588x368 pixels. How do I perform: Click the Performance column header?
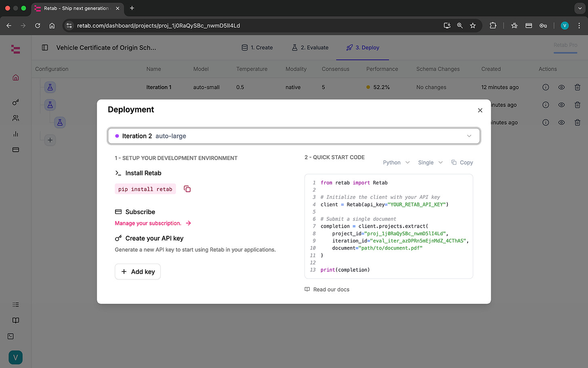(382, 69)
